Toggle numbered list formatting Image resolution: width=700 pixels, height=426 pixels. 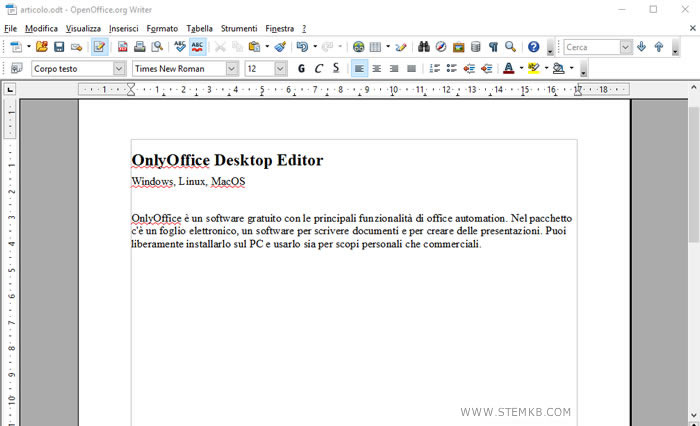[434, 68]
